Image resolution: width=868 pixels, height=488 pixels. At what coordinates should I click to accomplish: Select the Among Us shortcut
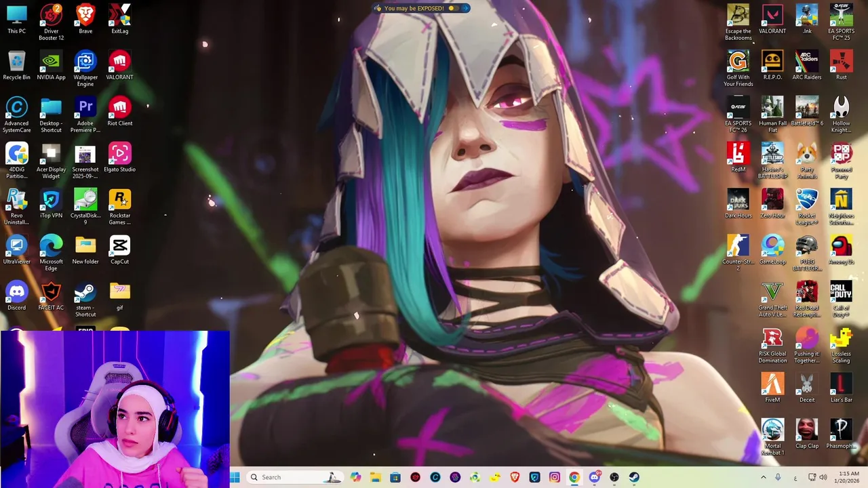842,250
